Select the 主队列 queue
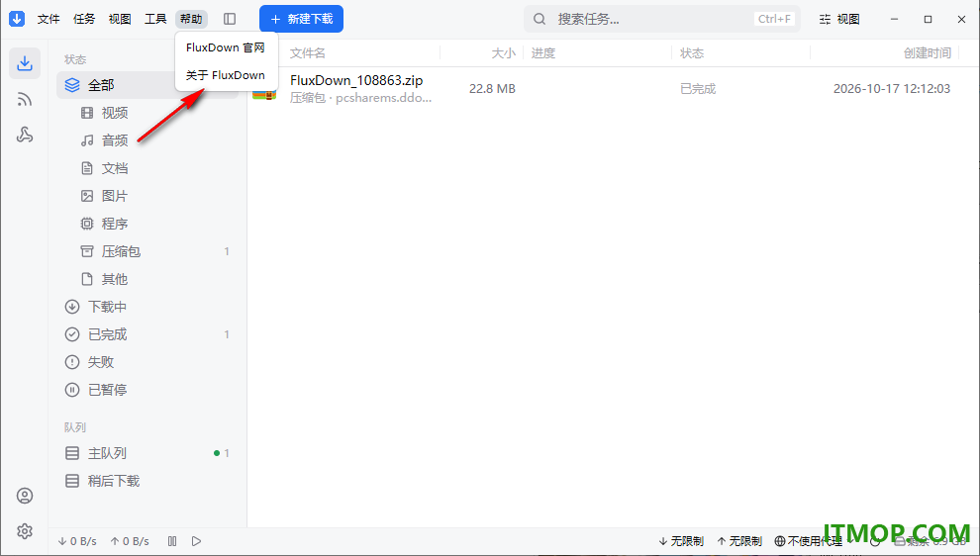The width and height of the screenshot is (980, 556). point(147,453)
